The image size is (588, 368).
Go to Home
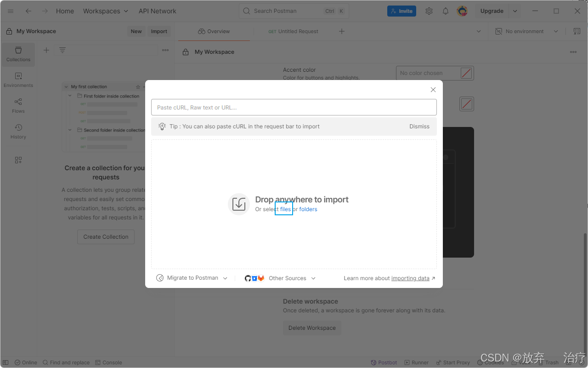(x=65, y=11)
